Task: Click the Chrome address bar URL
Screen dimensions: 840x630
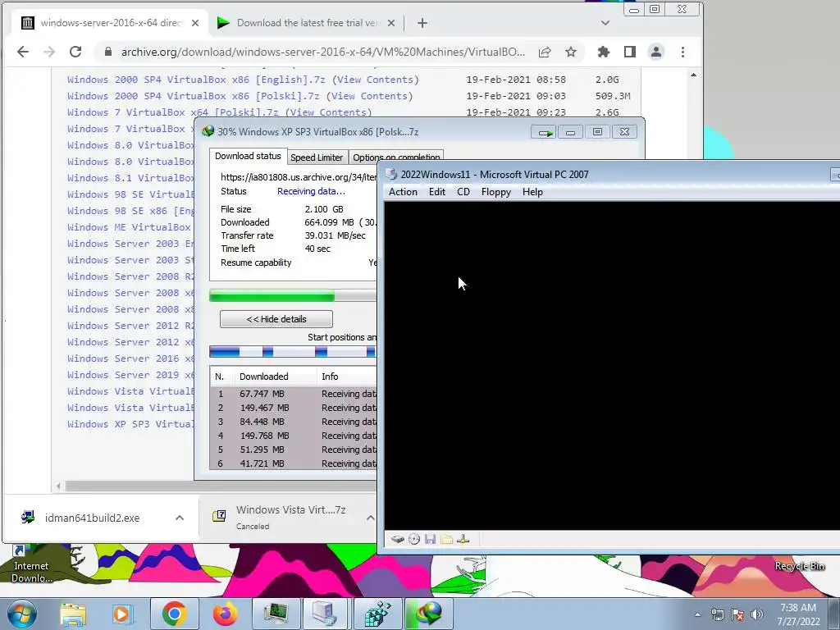Action: (322, 52)
